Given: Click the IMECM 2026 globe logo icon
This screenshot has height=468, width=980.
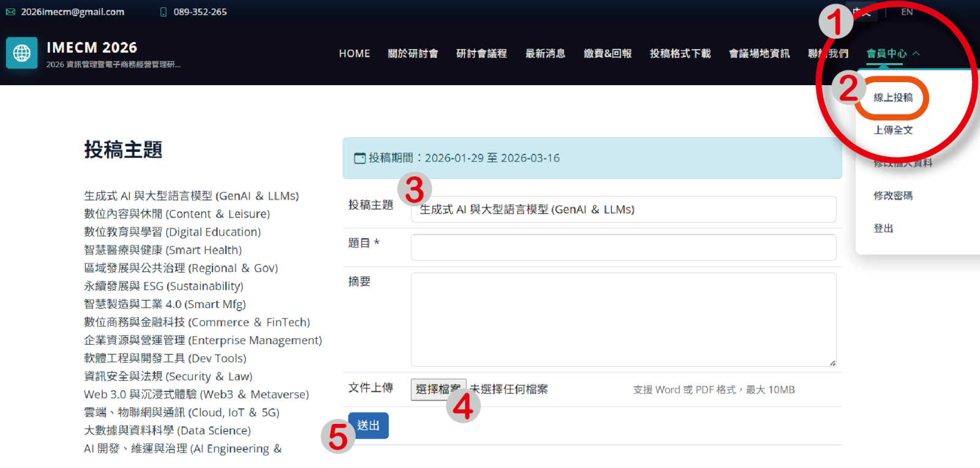Looking at the screenshot, I should (22, 53).
